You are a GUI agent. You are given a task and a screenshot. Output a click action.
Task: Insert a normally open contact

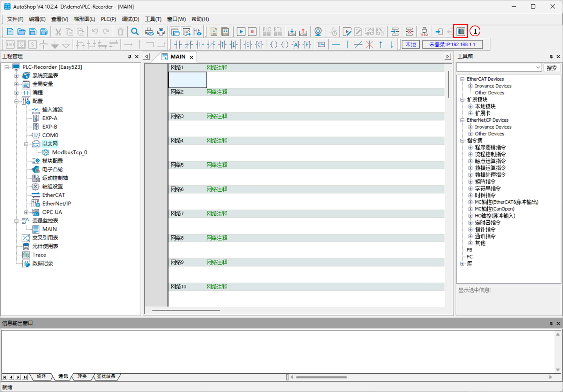tap(178, 45)
